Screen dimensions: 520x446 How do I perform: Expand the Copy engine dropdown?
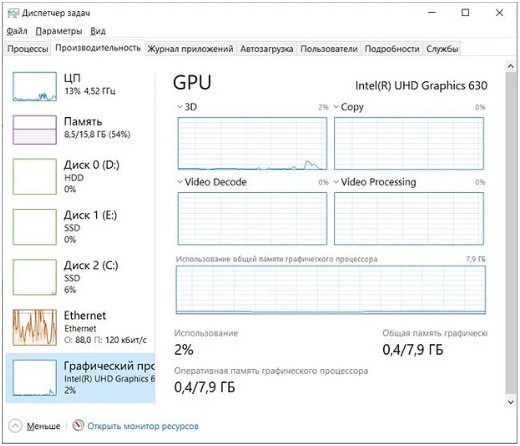pos(336,107)
